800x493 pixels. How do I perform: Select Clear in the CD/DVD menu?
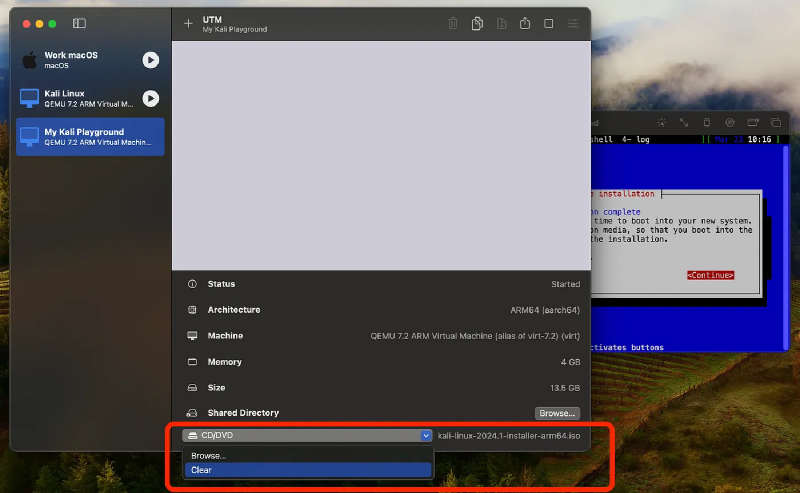tap(202, 470)
